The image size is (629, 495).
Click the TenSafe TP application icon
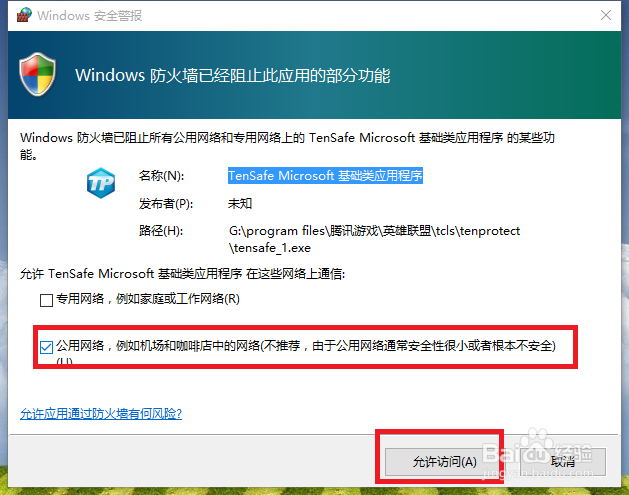[x=101, y=183]
